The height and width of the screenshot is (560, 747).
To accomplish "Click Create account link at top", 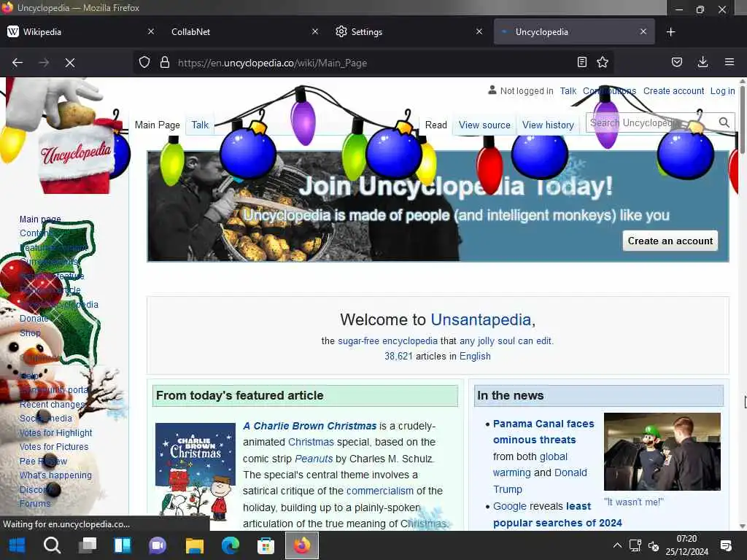I will pyautogui.click(x=673, y=91).
